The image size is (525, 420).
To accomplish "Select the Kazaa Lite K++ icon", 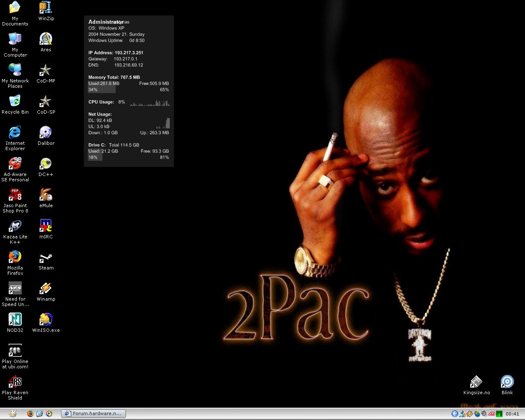I will click(15, 231).
